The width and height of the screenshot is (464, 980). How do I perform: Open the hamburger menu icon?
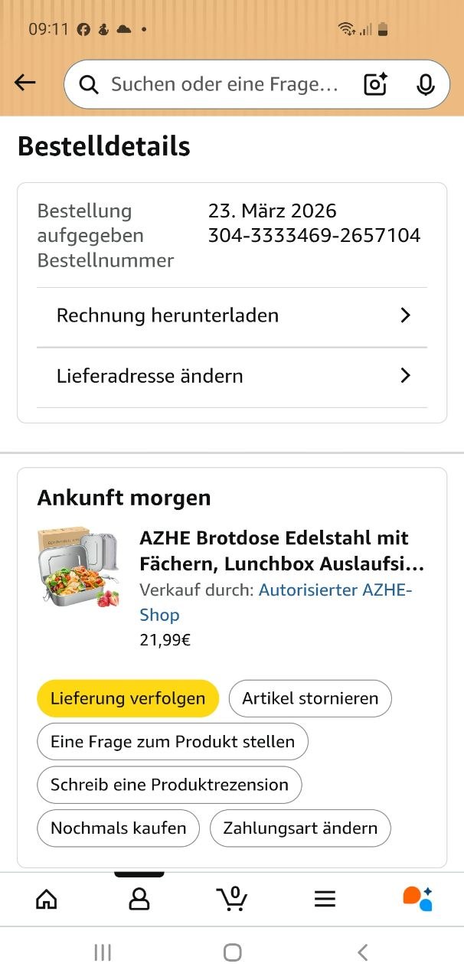pyautogui.click(x=325, y=899)
